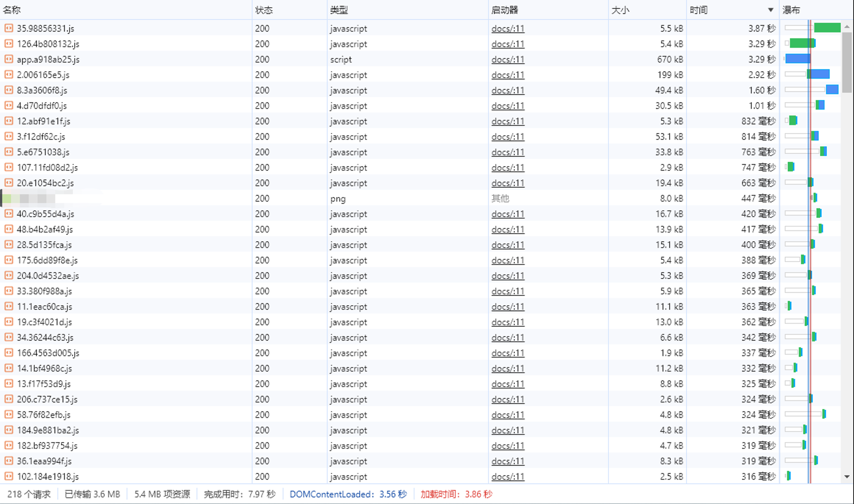854x504 pixels.
Task: Click the 状态 column header
Action: [264, 10]
